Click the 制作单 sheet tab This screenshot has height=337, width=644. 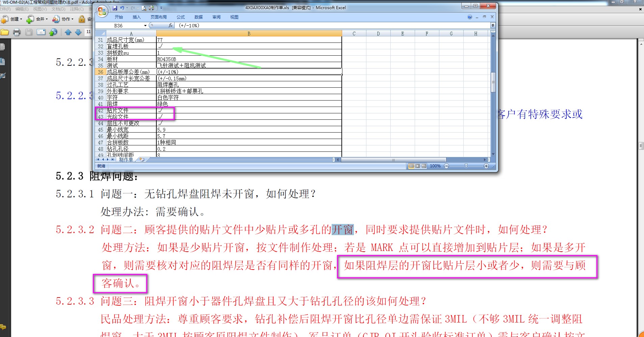tap(126, 160)
